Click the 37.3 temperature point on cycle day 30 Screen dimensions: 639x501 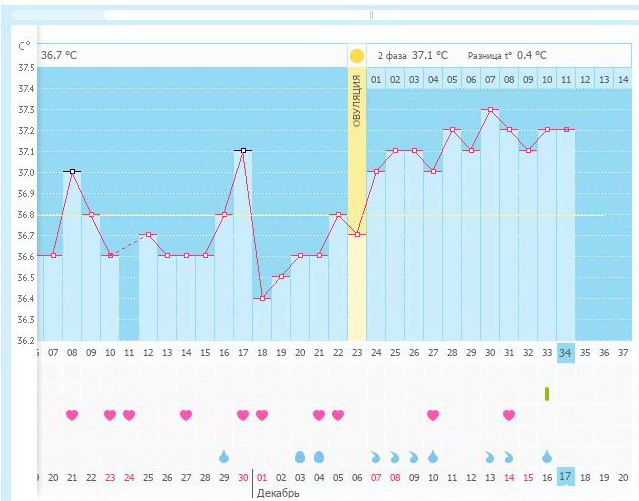(x=490, y=110)
